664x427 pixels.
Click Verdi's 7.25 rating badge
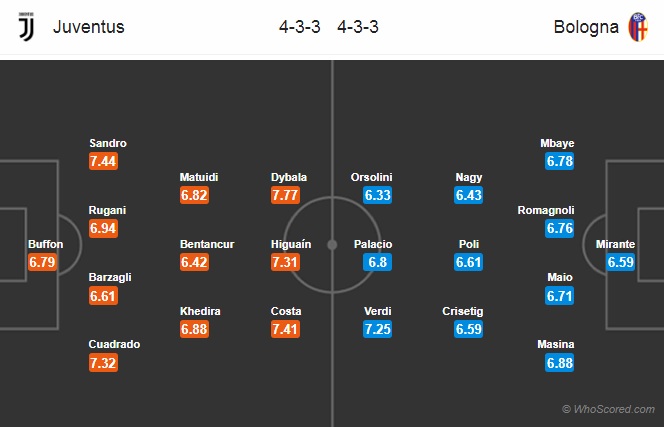[377, 329]
